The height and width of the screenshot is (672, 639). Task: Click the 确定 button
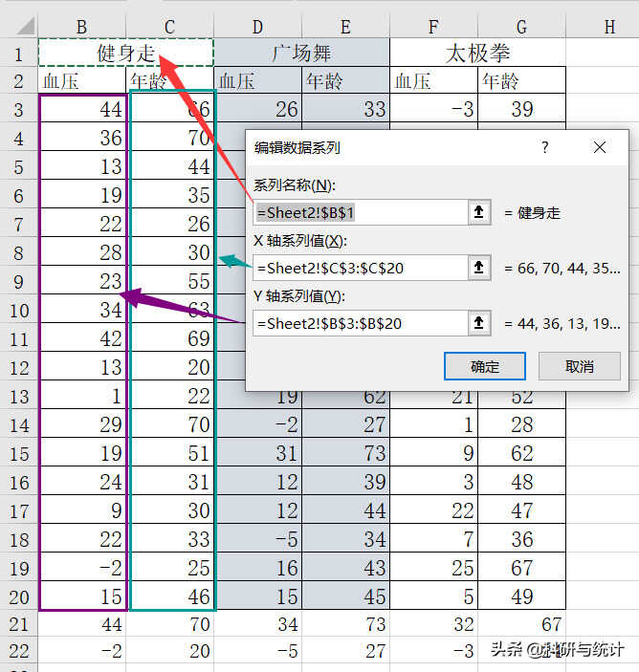[485, 366]
